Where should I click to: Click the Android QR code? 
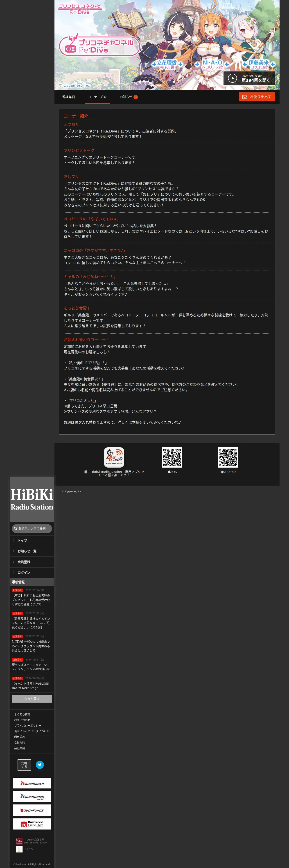pyautogui.click(x=228, y=457)
